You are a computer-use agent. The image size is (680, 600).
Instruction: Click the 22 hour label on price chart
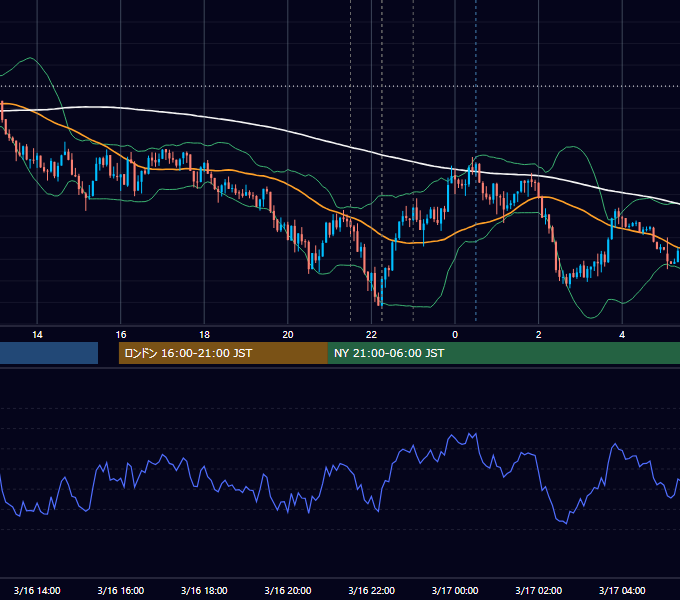tap(371, 335)
